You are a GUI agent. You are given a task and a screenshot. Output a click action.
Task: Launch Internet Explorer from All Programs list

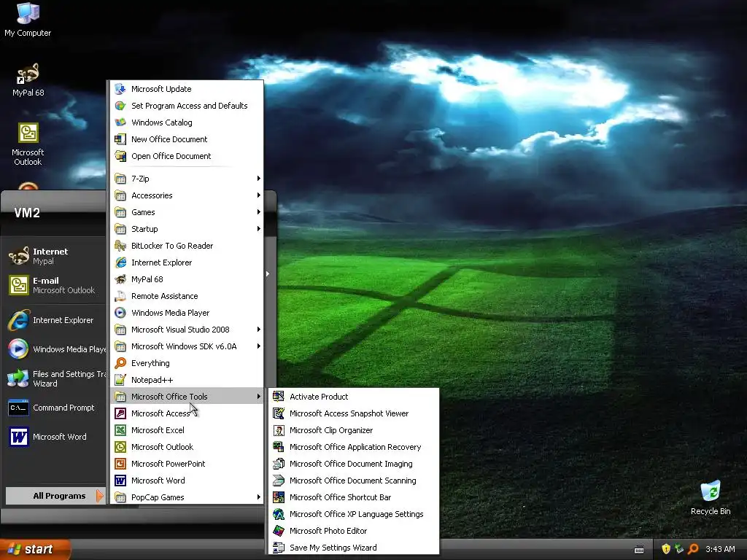coord(187,262)
